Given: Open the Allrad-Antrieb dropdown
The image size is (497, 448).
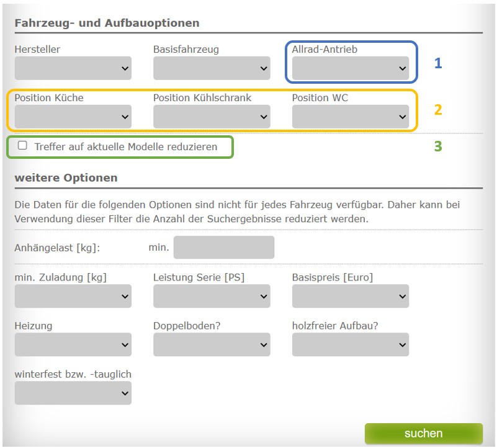Looking at the screenshot, I should [x=351, y=68].
